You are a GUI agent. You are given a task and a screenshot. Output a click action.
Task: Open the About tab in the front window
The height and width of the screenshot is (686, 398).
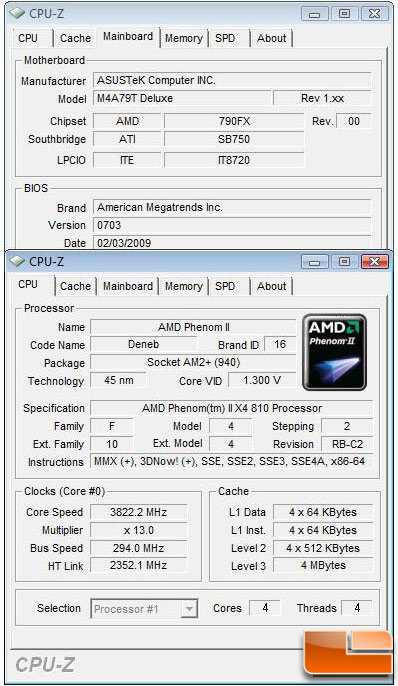coord(272,286)
